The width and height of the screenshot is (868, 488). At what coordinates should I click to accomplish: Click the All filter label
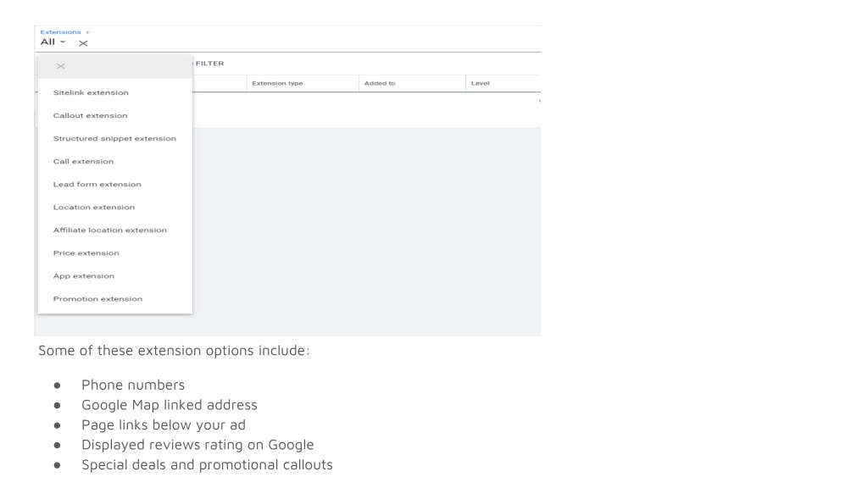pos(47,42)
